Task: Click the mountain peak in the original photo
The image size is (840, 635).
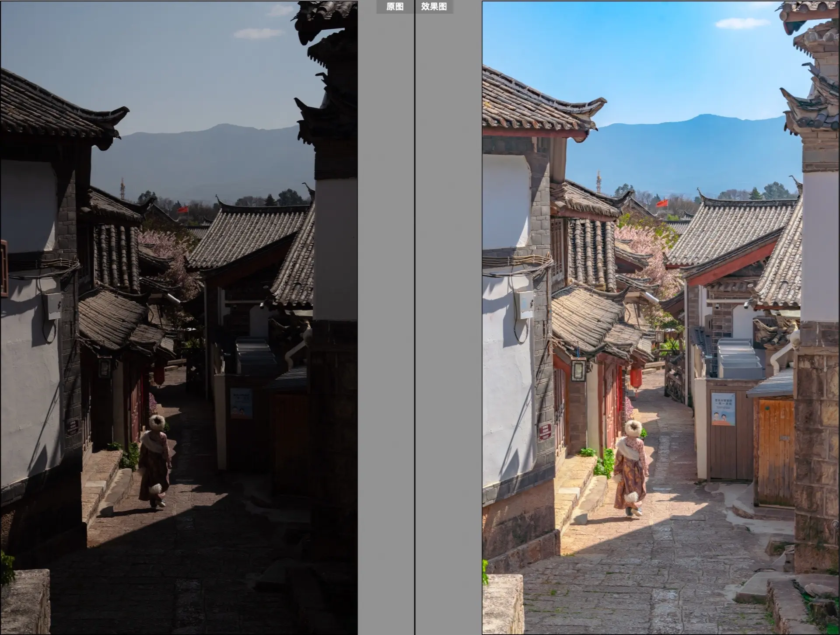Action: [x=223, y=127]
